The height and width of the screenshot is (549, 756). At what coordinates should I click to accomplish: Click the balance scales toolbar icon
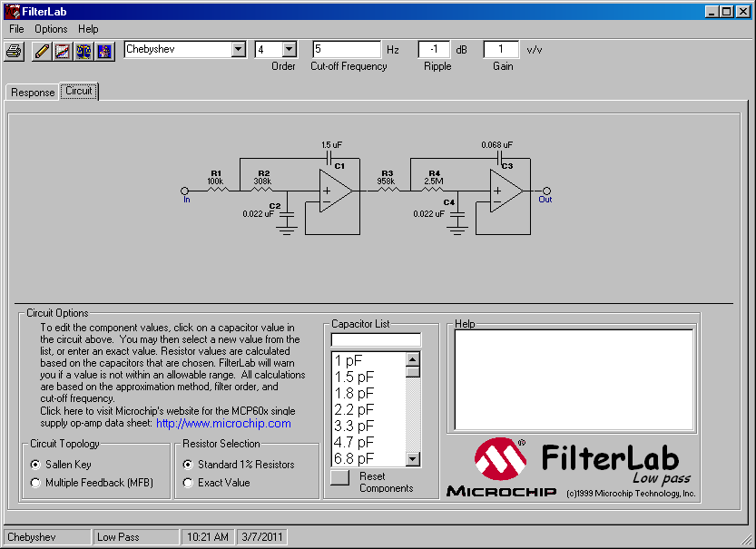[x=83, y=51]
